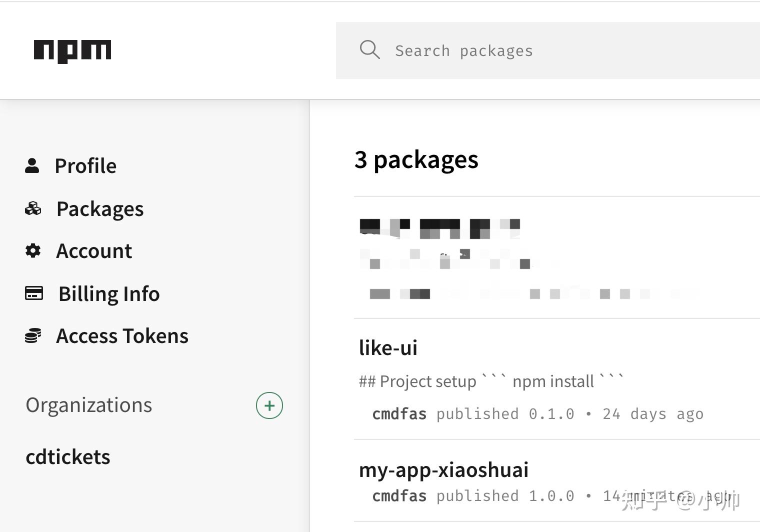760x532 pixels.
Task: Click the Organizations heading
Action: 88,404
